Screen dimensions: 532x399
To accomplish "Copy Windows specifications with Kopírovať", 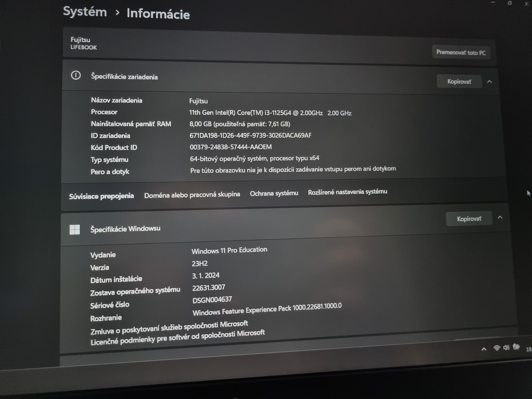I will point(469,219).
